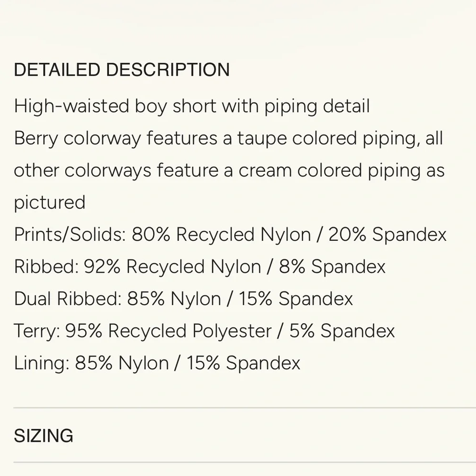Screen dimensions: 476x476
Task: Click "20% Spandex" in Prints/Solids line
Action: coord(387,235)
